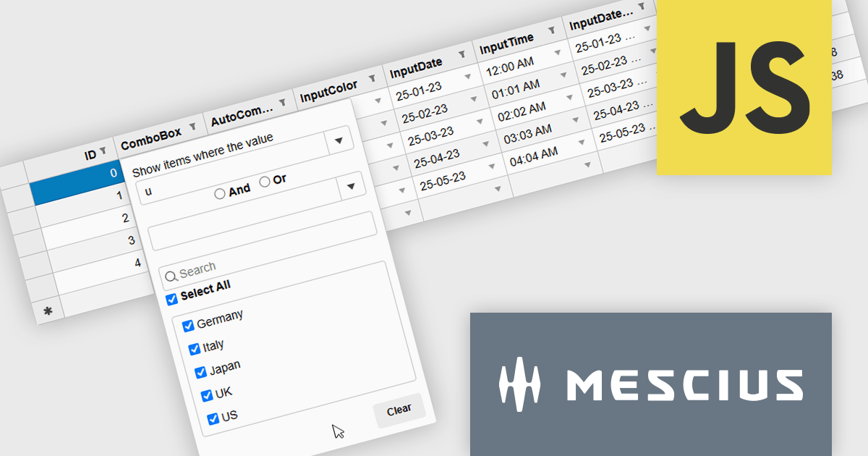Click the Japan label in filter list
868x456 pixels.
(x=225, y=368)
